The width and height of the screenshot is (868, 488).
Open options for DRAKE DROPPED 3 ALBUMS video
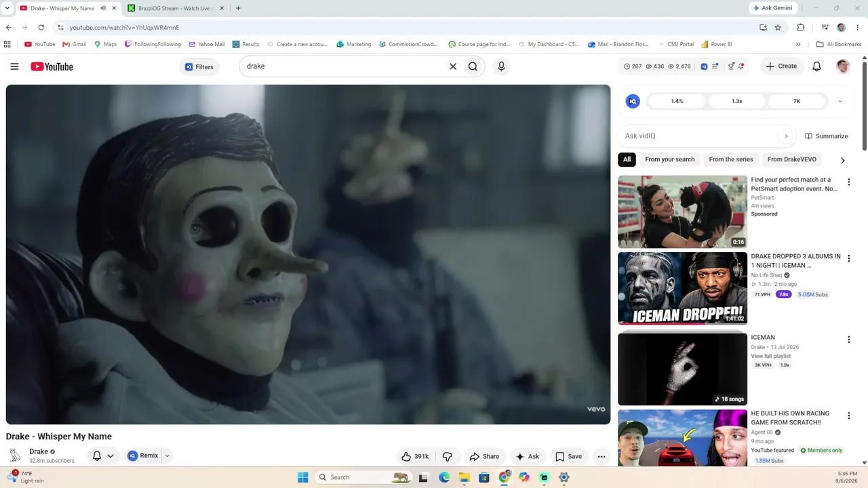[x=848, y=258]
